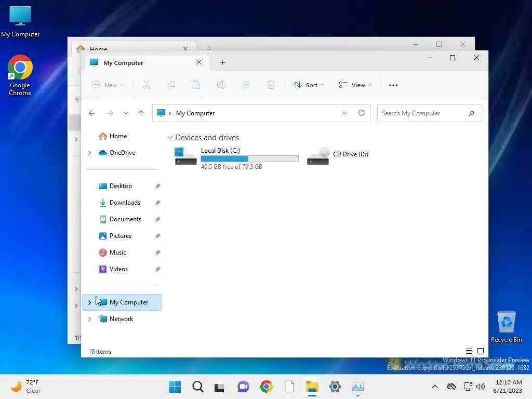
Task: Open the Sort dropdown menu
Action: coord(309,85)
